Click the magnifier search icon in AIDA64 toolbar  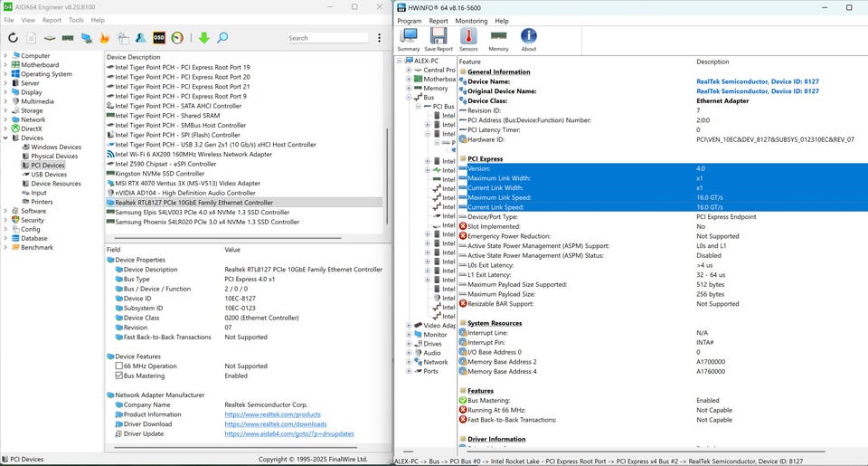point(222,38)
